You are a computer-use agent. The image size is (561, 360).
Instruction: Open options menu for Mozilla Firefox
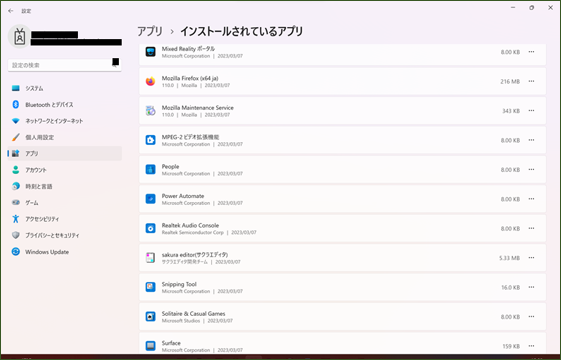click(531, 81)
